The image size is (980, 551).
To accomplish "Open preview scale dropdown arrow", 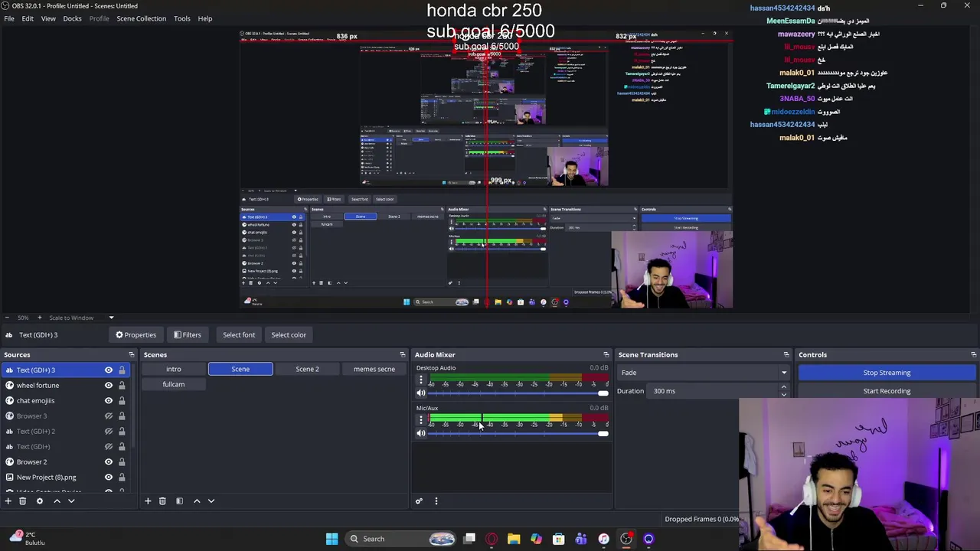I will pos(111,318).
